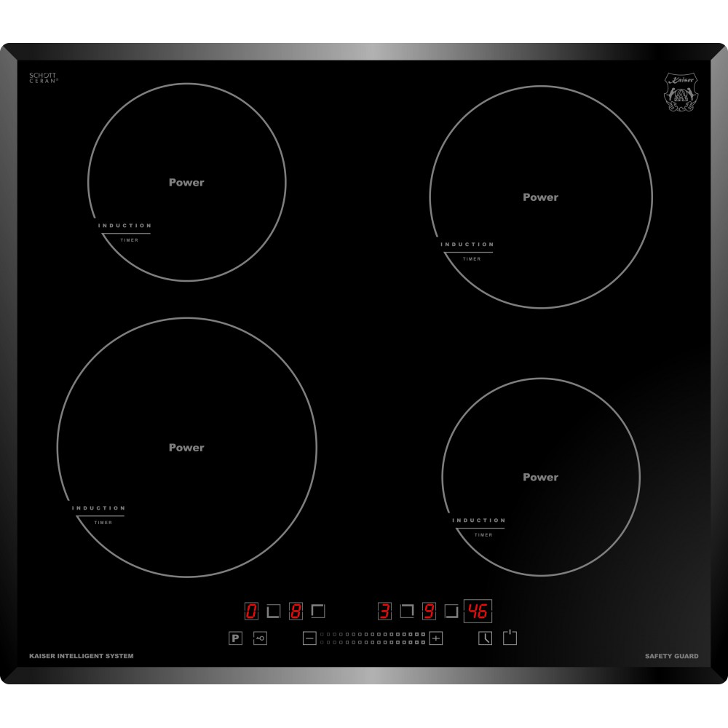728x728 pixels.
Task: Toggle the key child lock
Action: (x=260, y=638)
